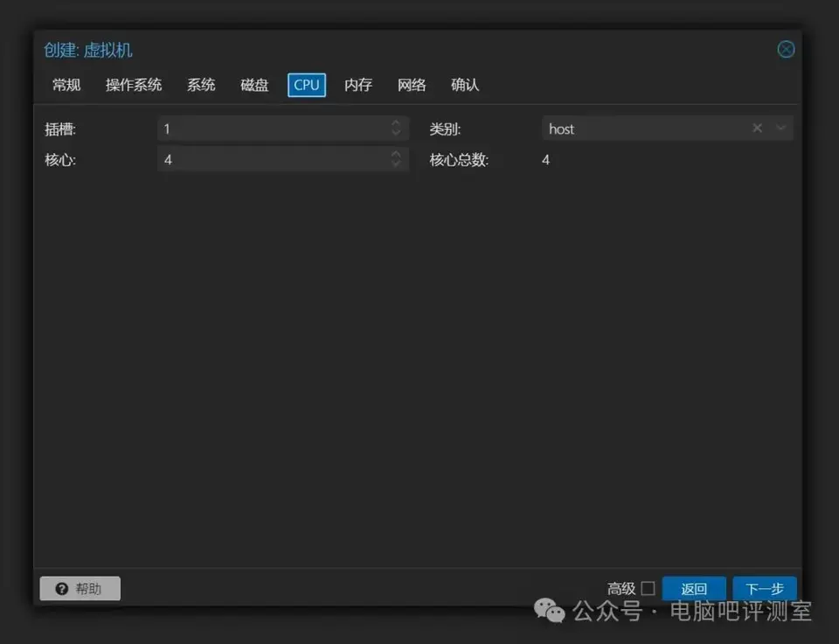Screen dimensions: 839x644
Task: Select the CPU tab
Action: [307, 85]
